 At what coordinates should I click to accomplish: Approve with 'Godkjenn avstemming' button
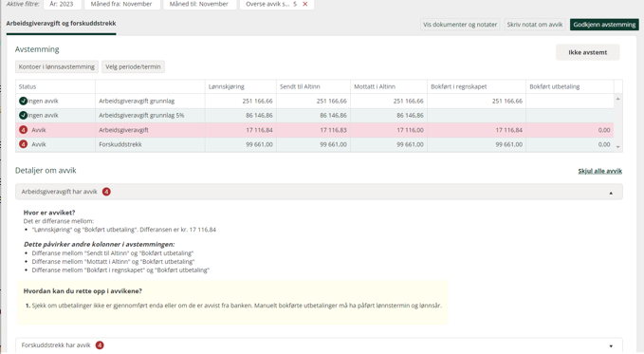[604, 25]
